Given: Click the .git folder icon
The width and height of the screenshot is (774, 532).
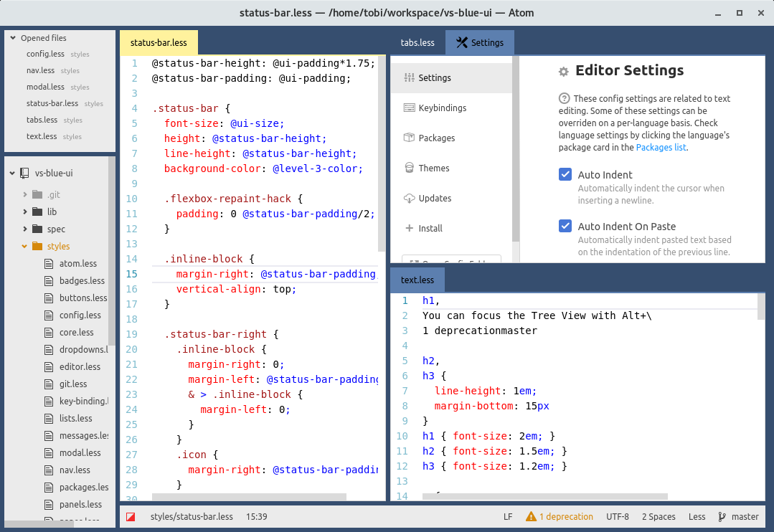Looking at the screenshot, I should pos(37,194).
